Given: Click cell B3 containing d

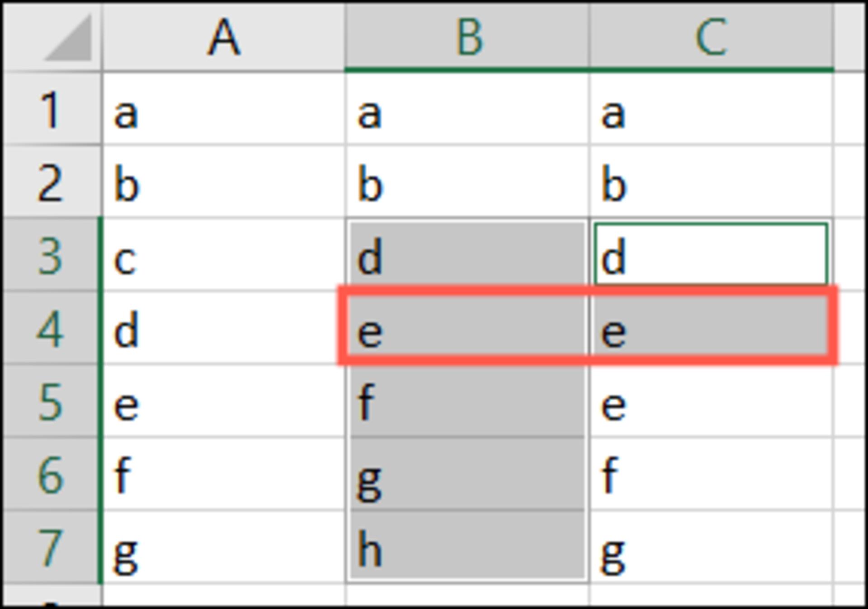Looking at the screenshot, I should tap(467, 255).
